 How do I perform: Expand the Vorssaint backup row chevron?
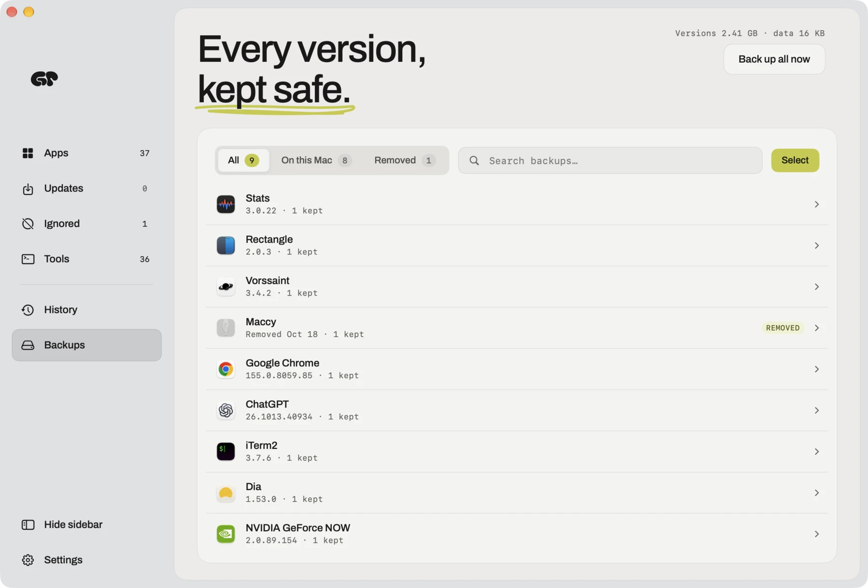click(x=817, y=287)
